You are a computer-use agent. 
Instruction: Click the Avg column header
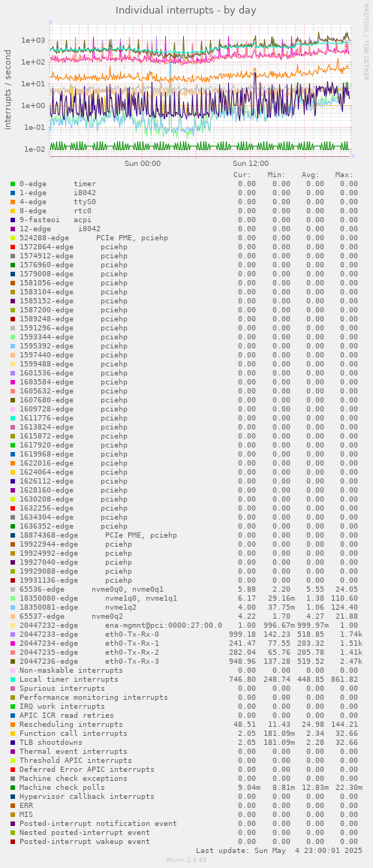tap(310, 175)
